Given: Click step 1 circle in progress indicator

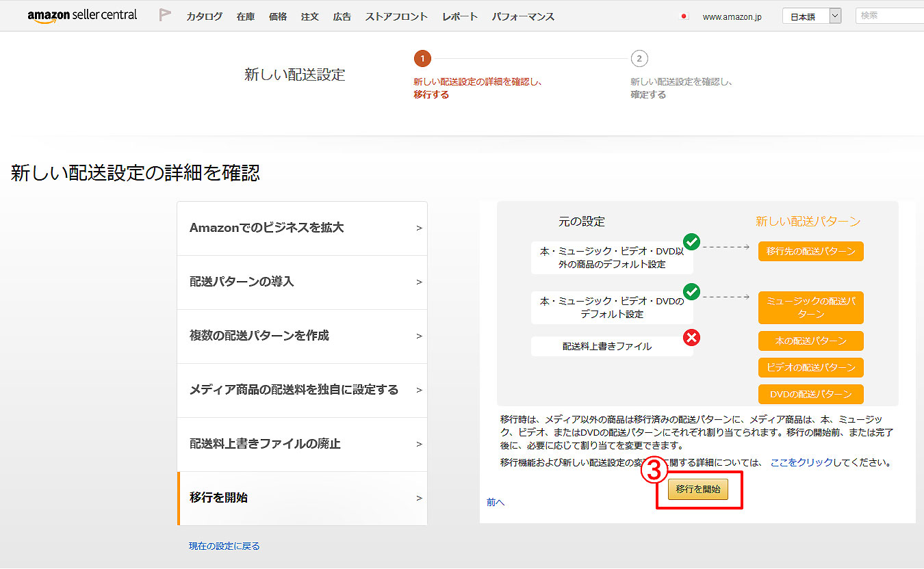Looking at the screenshot, I should coord(422,59).
